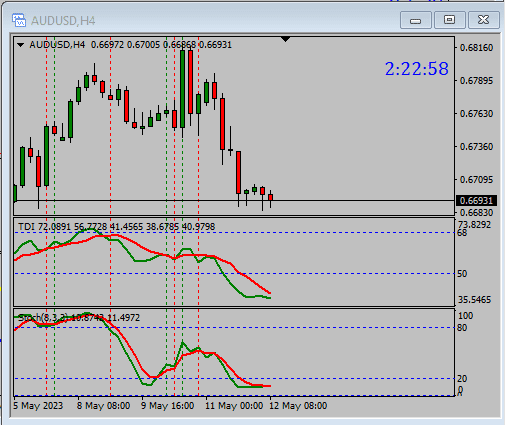
Task: Click the 8 May 08:00 time label
Action: coord(103,406)
